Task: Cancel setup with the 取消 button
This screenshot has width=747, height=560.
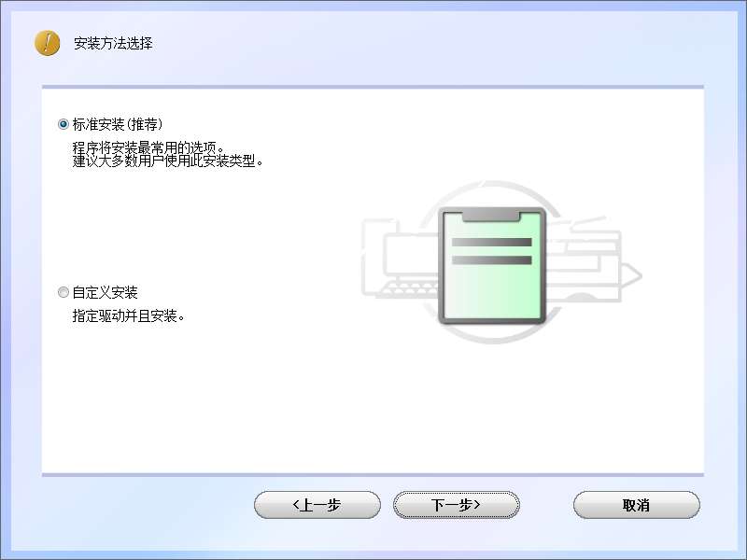Action: click(637, 505)
